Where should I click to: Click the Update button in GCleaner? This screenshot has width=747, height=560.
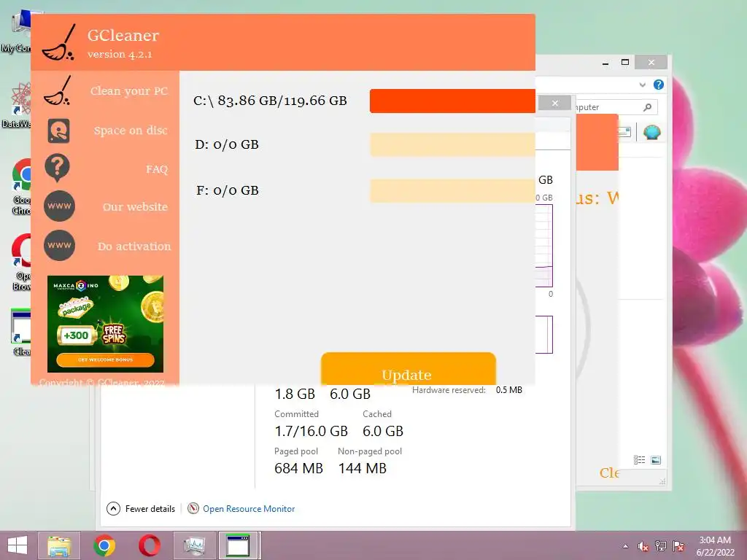[x=409, y=368]
